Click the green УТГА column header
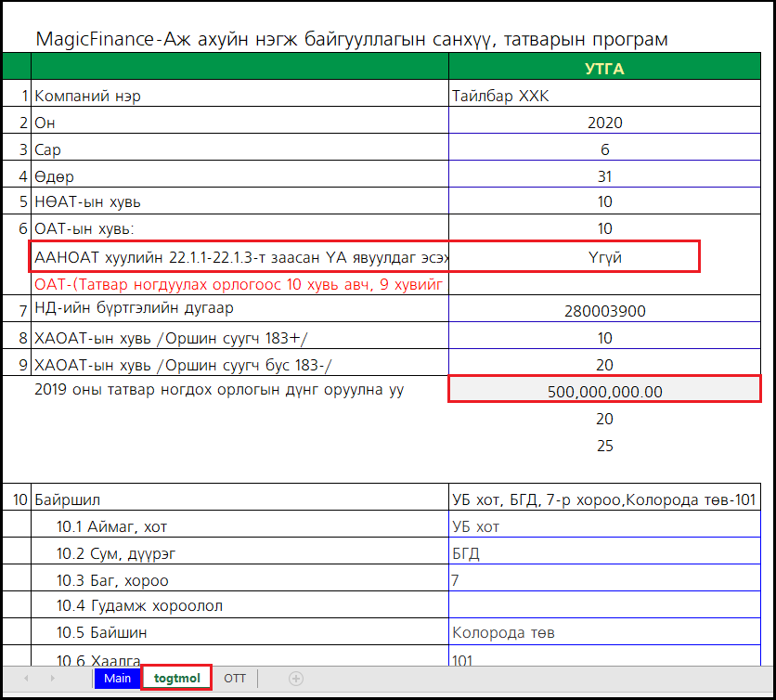Screen dimensions: 776x700 [x=604, y=68]
